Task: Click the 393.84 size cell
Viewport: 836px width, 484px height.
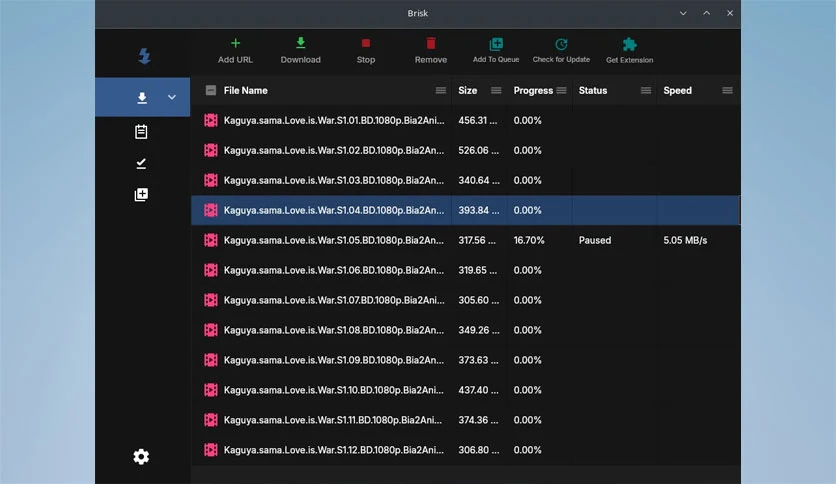Action: pyautogui.click(x=479, y=210)
